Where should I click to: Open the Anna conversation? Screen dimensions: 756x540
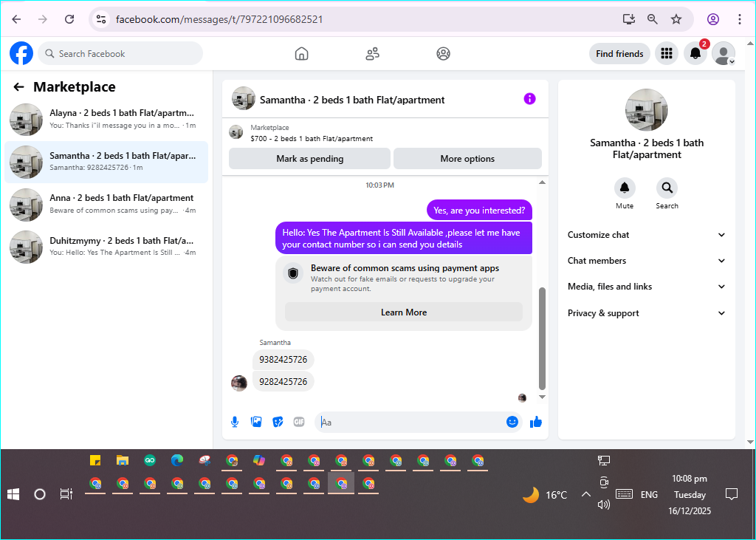[106, 204]
